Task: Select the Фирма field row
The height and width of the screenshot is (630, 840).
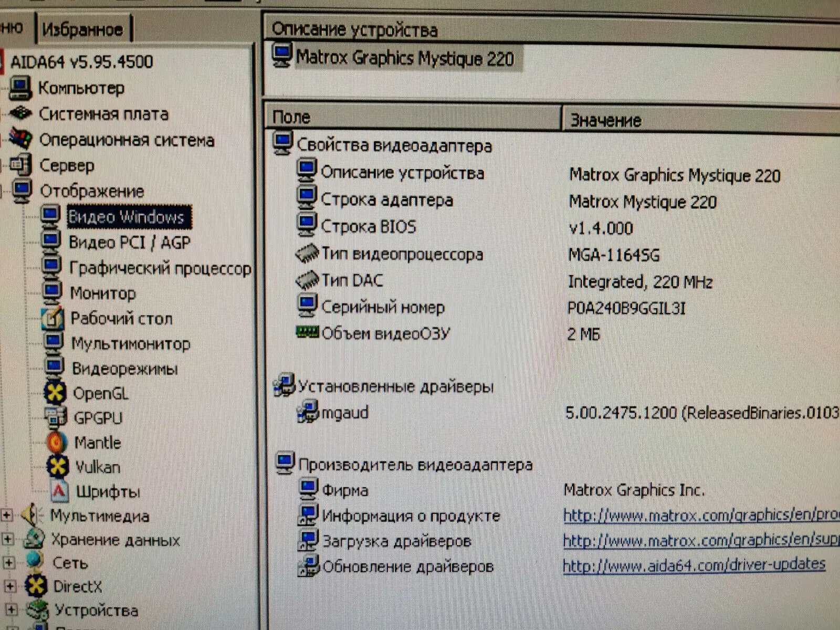Action: coord(345,490)
